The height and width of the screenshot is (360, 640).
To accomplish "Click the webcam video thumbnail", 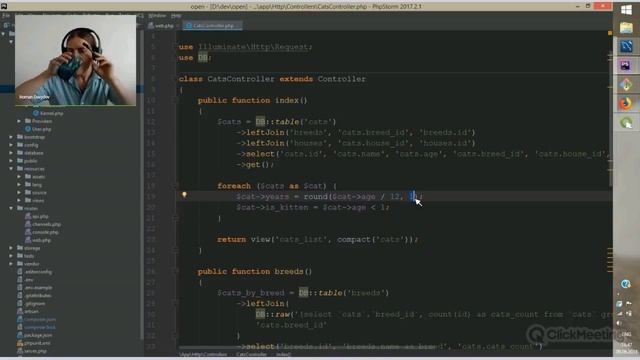I will pos(76,60).
